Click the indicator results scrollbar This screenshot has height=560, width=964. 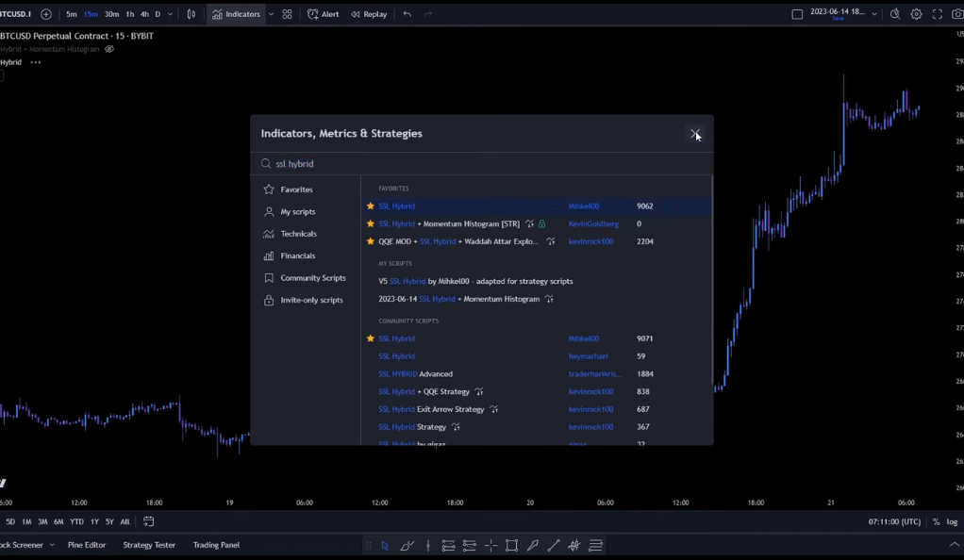(711, 280)
